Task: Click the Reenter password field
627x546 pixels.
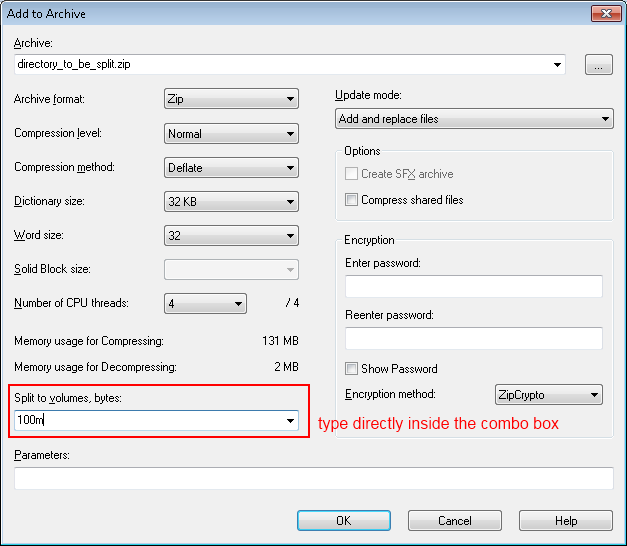Action: point(473,338)
